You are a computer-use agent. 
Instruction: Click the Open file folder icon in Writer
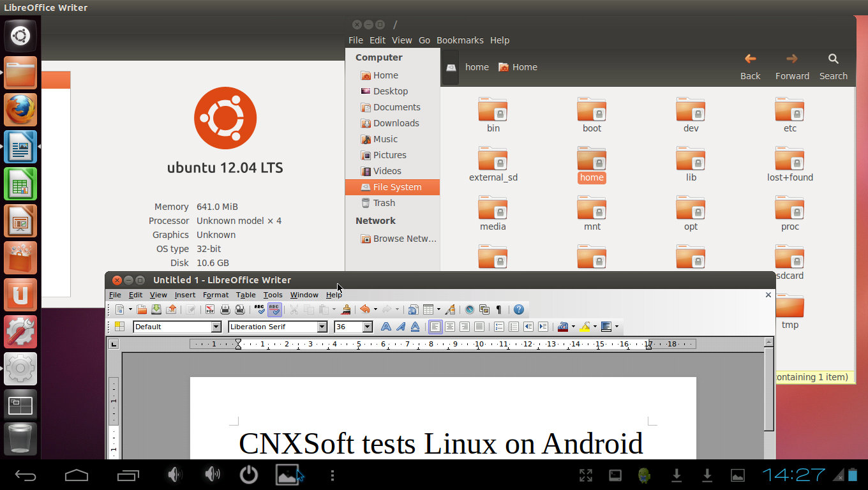point(142,309)
